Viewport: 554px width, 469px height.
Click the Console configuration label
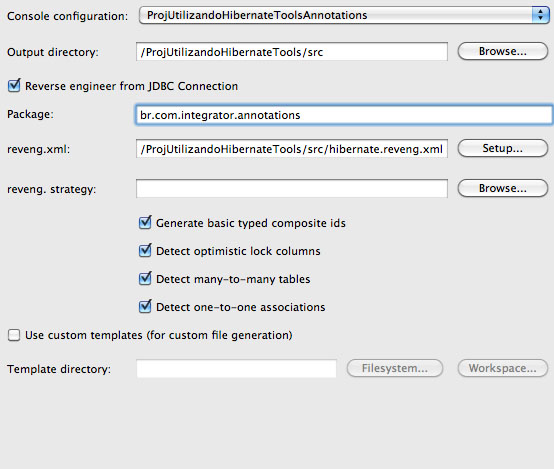(x=67, y=16)
